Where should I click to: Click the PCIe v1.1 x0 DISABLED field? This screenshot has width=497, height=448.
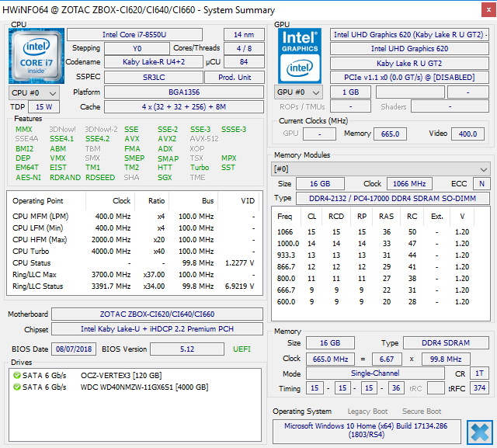(409, 77)
